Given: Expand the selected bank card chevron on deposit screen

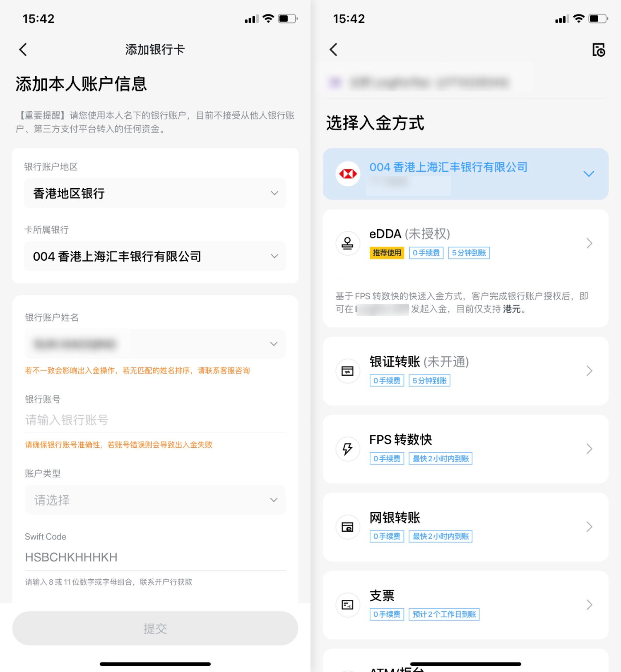Looking at the screenshot, I should (589, 174).
